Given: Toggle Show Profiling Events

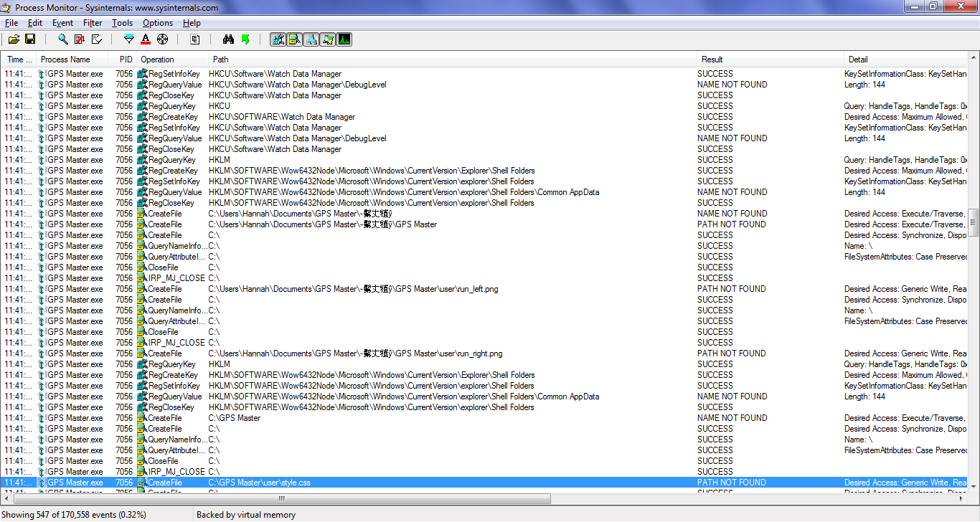Looking at the screenshot, I should pos(344,39).
